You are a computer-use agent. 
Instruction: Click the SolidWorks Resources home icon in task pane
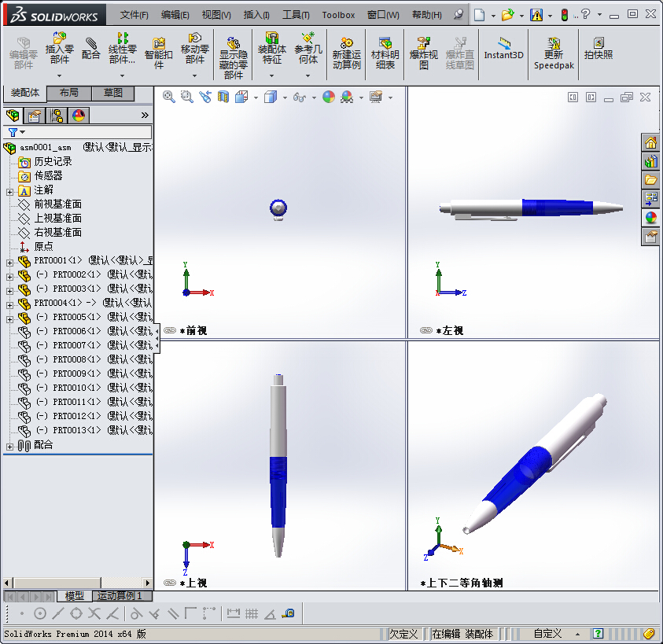pyautogui.click(x=651, y=142)
